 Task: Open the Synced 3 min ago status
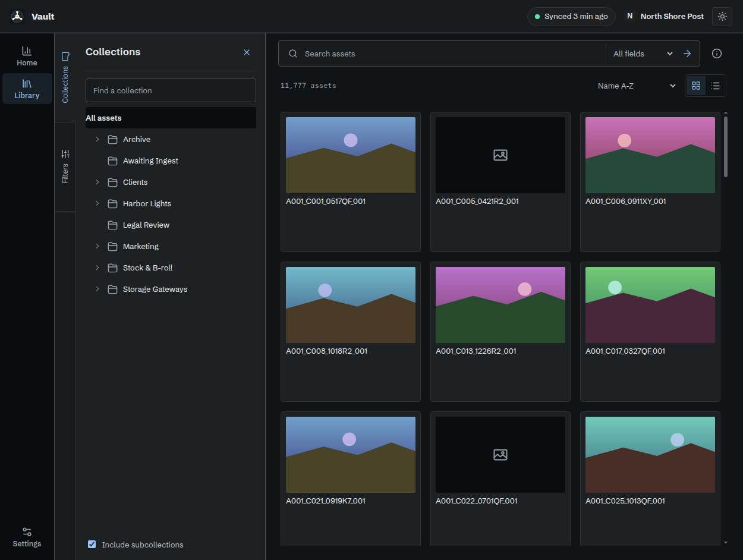571,17
